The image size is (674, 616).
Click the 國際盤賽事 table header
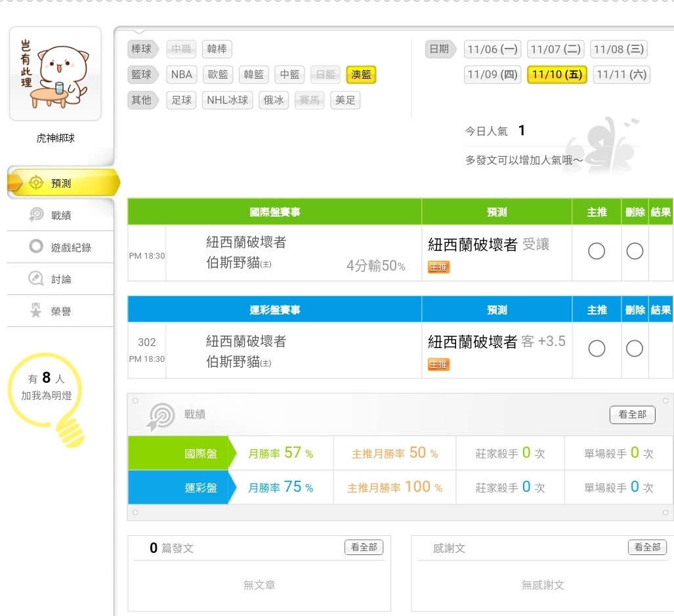275,211
